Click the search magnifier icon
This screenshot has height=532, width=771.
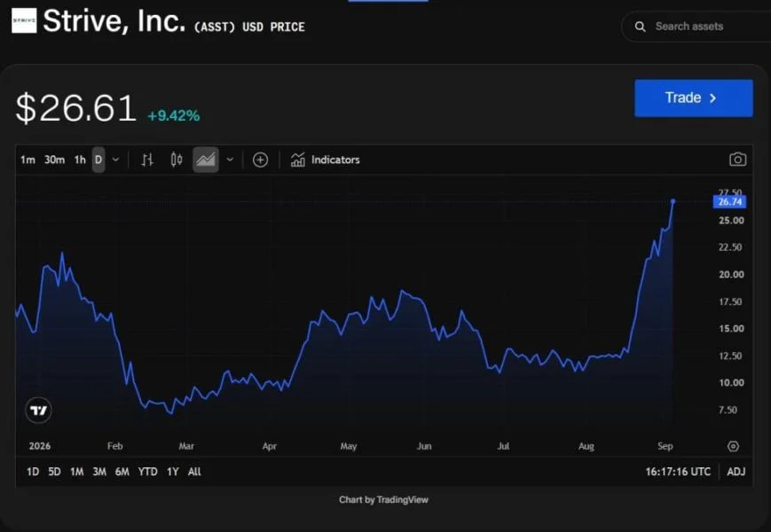point(640,27)
